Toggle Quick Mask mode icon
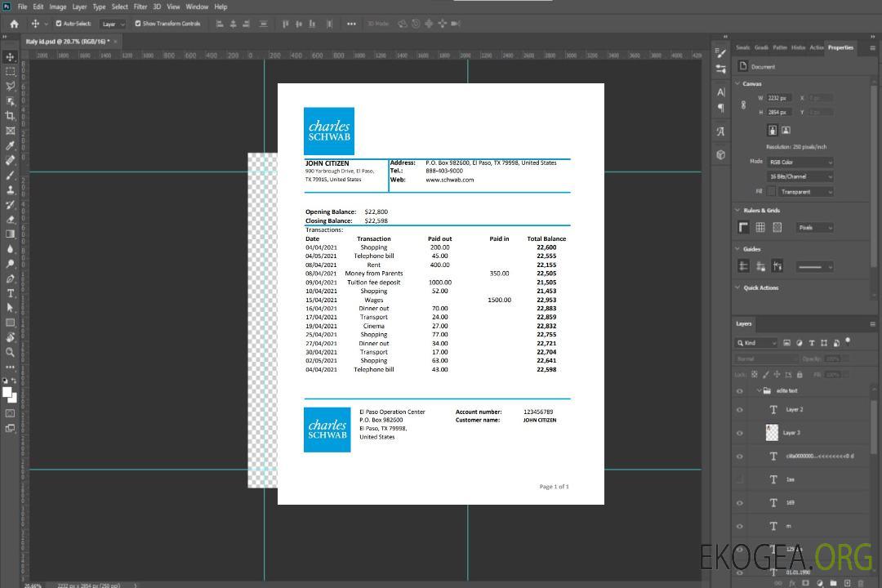The height and width of the screenshot is (588, 882). coord(10,413)
